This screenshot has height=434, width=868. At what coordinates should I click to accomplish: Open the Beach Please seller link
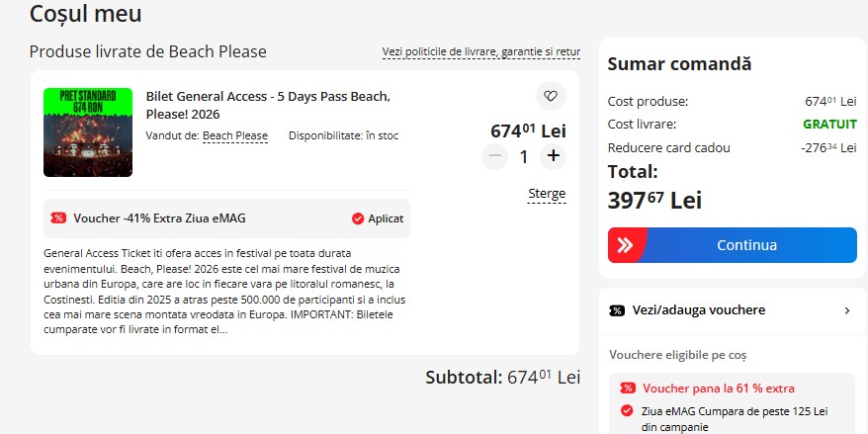point(235,135)
